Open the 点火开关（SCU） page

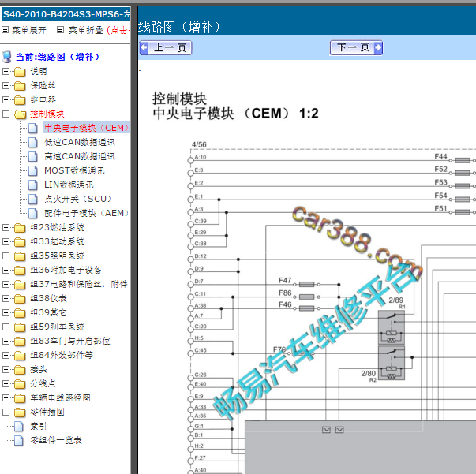(x=78, y=199)
